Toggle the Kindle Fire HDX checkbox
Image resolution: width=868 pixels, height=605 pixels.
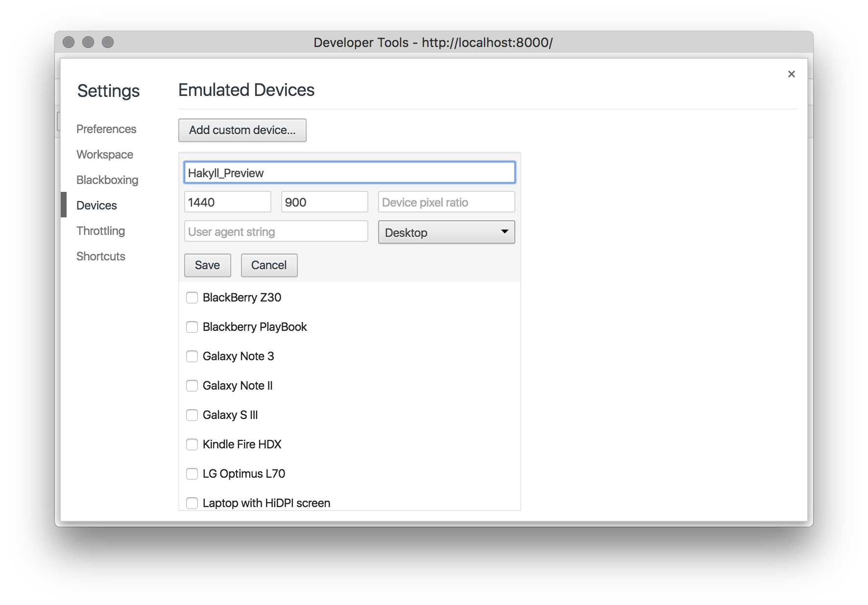(x=192, y=444)
